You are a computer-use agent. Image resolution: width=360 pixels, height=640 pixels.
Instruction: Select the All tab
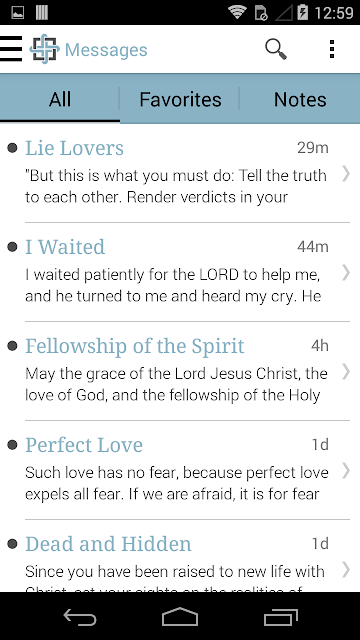click(x=60, y=99)
